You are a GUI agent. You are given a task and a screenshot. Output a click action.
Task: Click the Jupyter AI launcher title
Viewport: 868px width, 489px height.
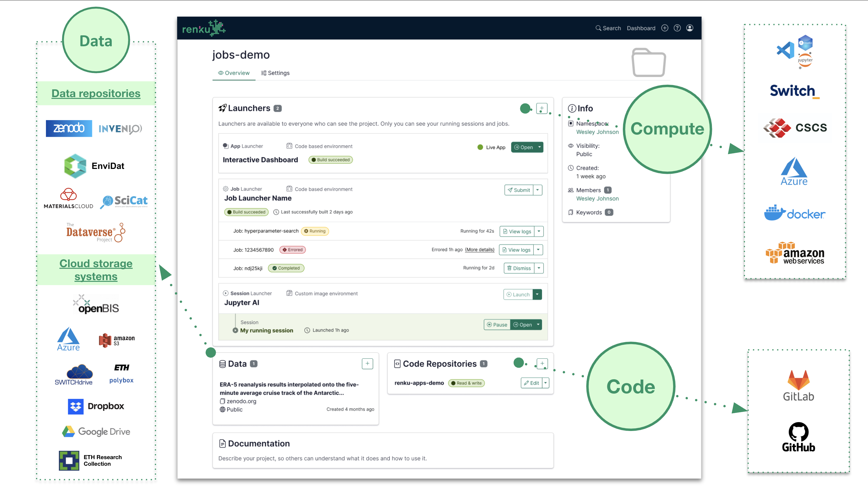click(x=242, y=303)
